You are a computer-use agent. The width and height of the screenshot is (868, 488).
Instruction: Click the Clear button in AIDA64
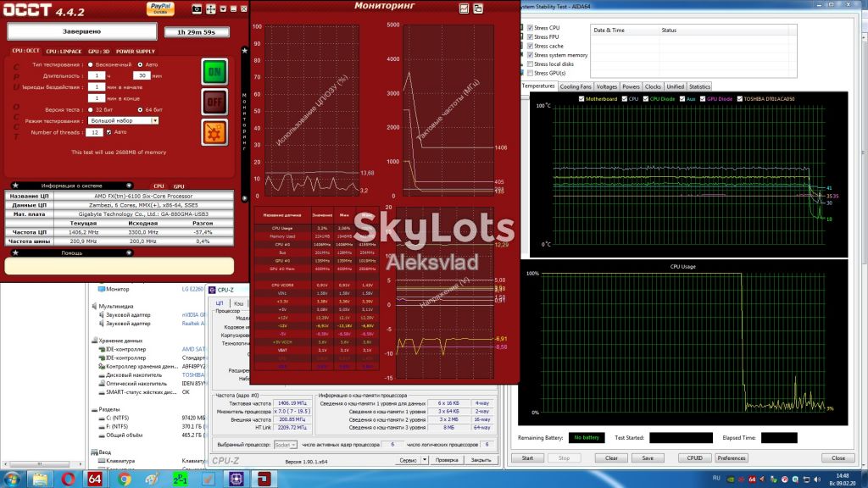[x=611, y=458]
